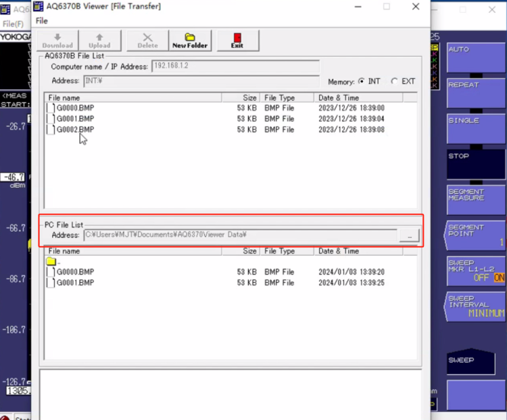The image size is (507, 420).
Task: Click the Download toolbar icon
Action: click(x=57, y=41)
